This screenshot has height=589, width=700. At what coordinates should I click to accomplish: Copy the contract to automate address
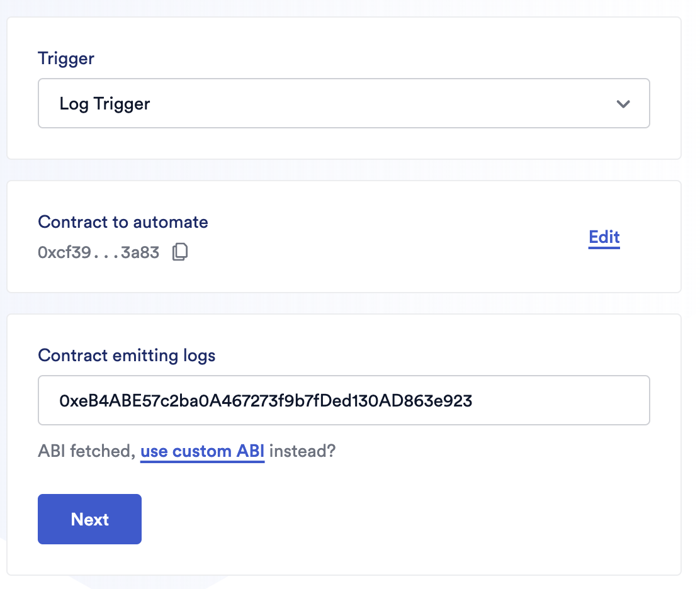[180, 252]
